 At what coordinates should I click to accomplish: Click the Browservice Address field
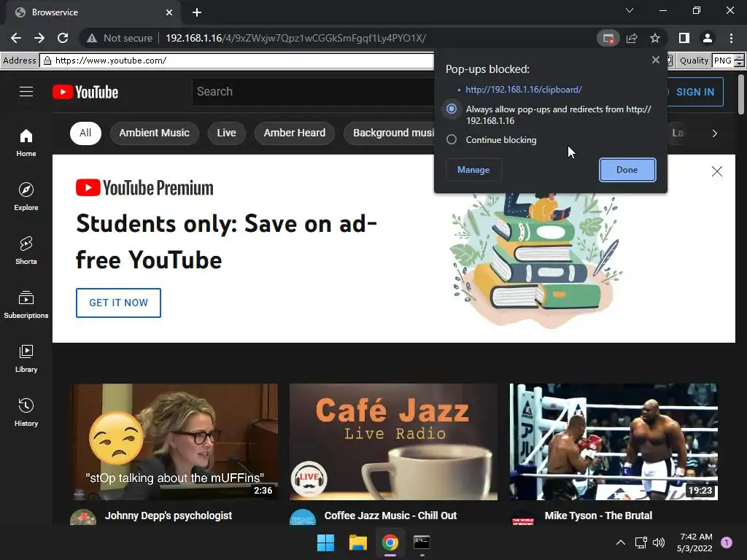tap(237, 61)
